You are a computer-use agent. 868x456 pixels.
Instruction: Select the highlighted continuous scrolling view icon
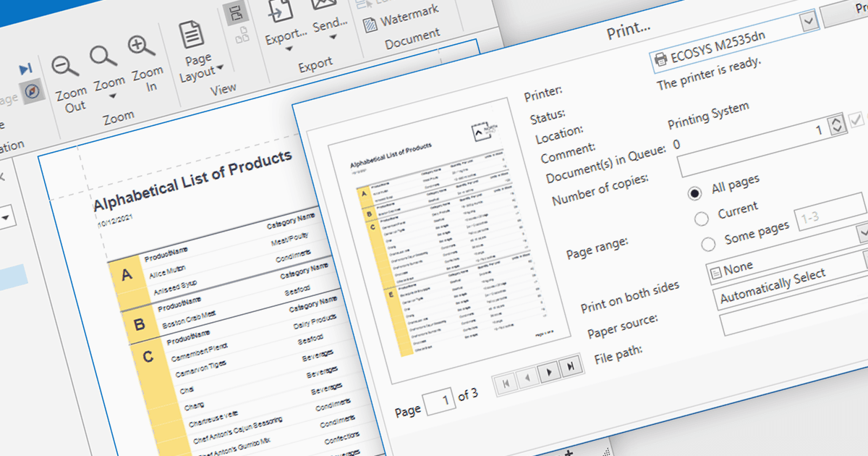click(x=237, y=12)
